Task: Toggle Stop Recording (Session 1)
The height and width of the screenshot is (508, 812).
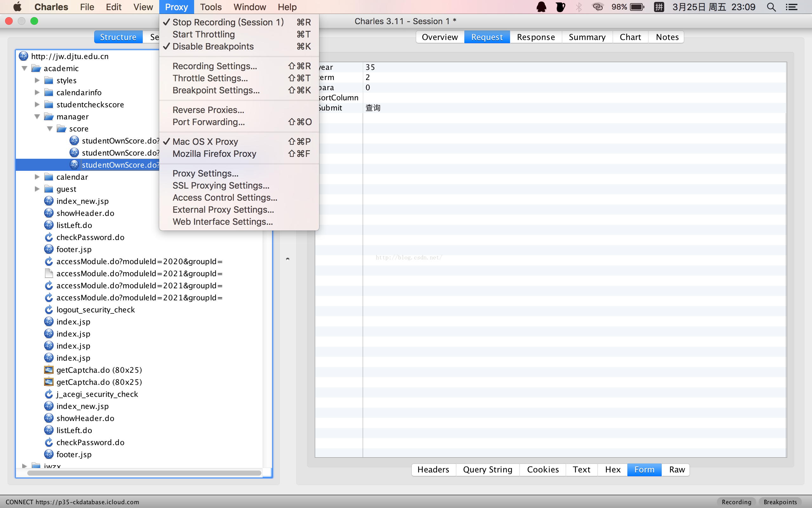Action: click(x=239, y=22)
